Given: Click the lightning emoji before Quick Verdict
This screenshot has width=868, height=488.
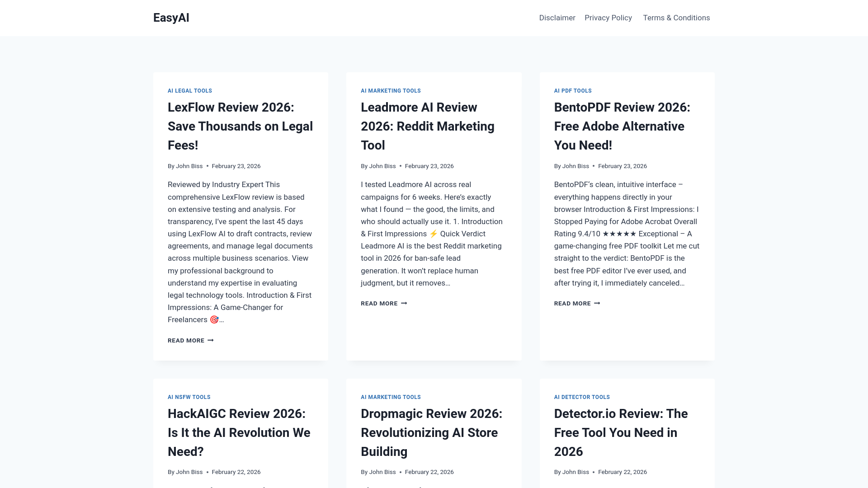Looking at the screenshot, I should click(x=433, y=234).
